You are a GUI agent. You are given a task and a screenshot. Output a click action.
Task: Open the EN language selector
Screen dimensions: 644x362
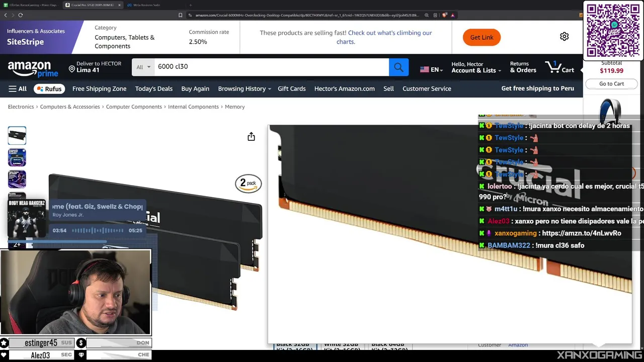tap(431, 70)
